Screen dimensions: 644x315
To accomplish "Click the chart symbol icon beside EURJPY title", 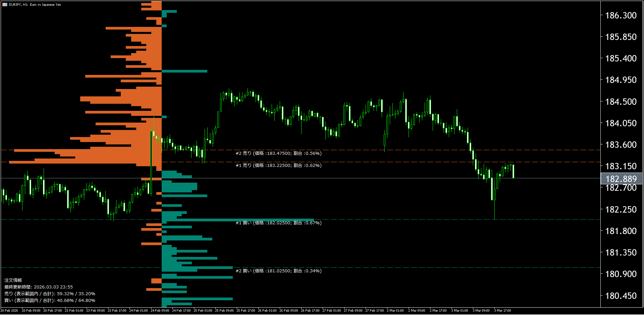I will pos(5,5).
